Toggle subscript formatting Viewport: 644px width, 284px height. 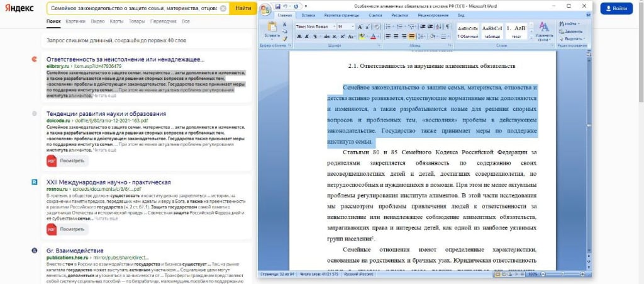click(335, 37)
